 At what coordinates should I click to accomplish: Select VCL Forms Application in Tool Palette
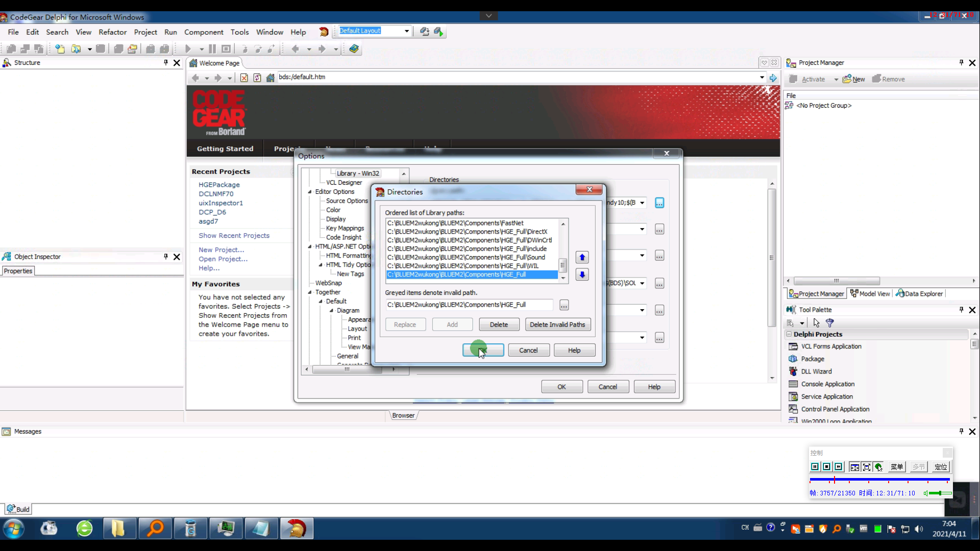pos(831,346)
